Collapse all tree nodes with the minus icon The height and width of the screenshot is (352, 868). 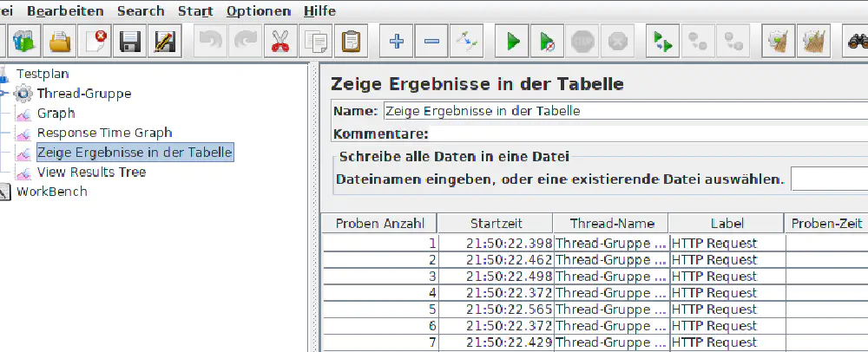tap(432, 41)
